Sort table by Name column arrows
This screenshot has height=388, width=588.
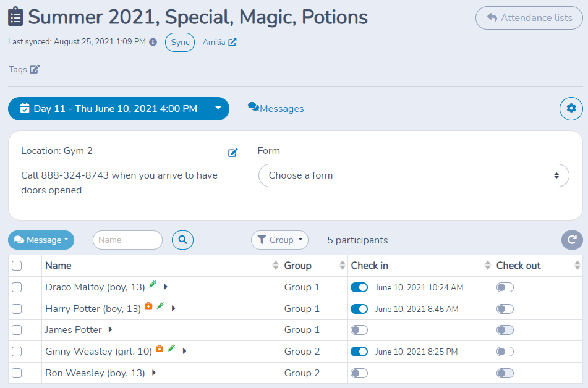(x=276, y=266)
